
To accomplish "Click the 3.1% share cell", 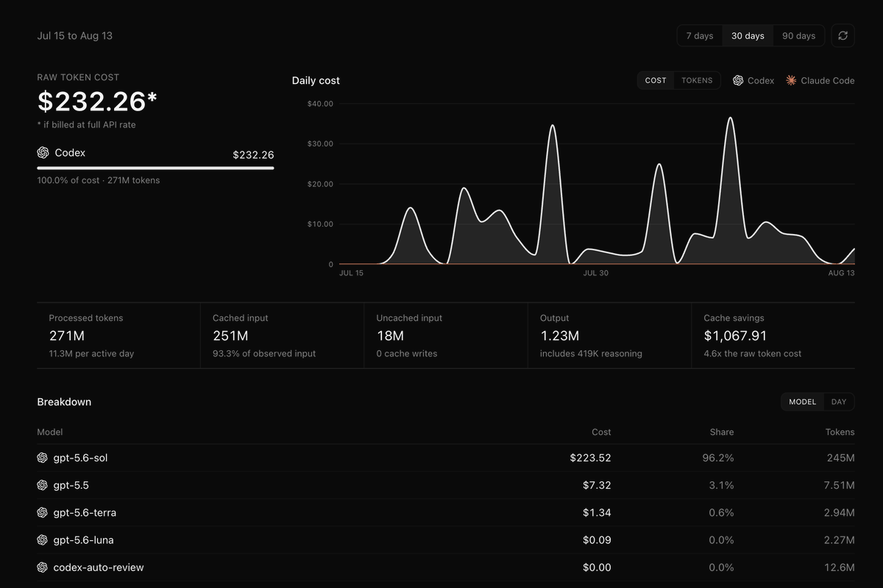I will coord(722,485).
